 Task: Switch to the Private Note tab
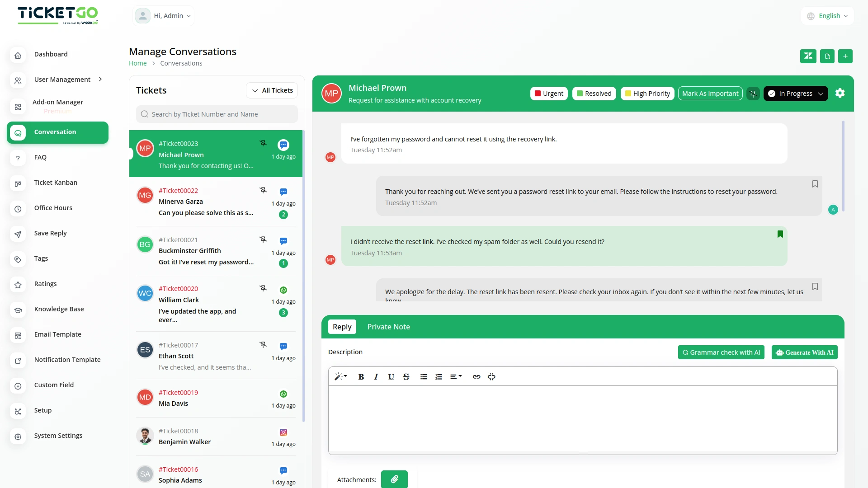tap(388, 327)
